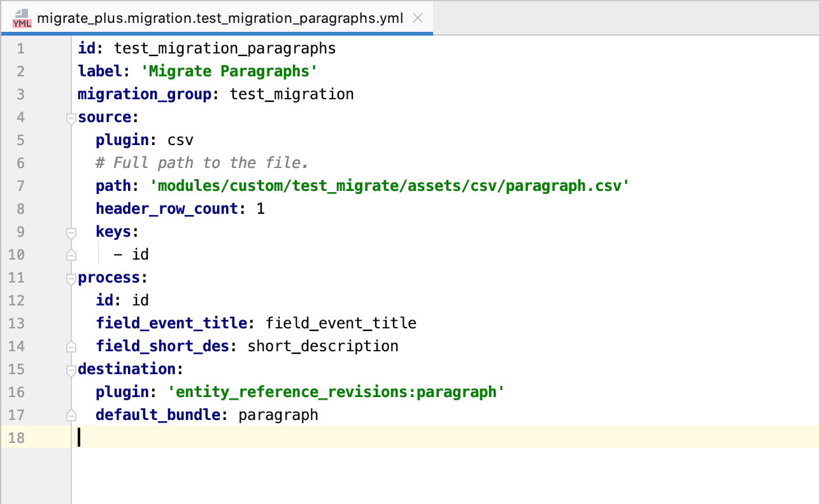819x504 pixels.
Task: Click the fold end marker beside line 17
Action: (71, 415)
